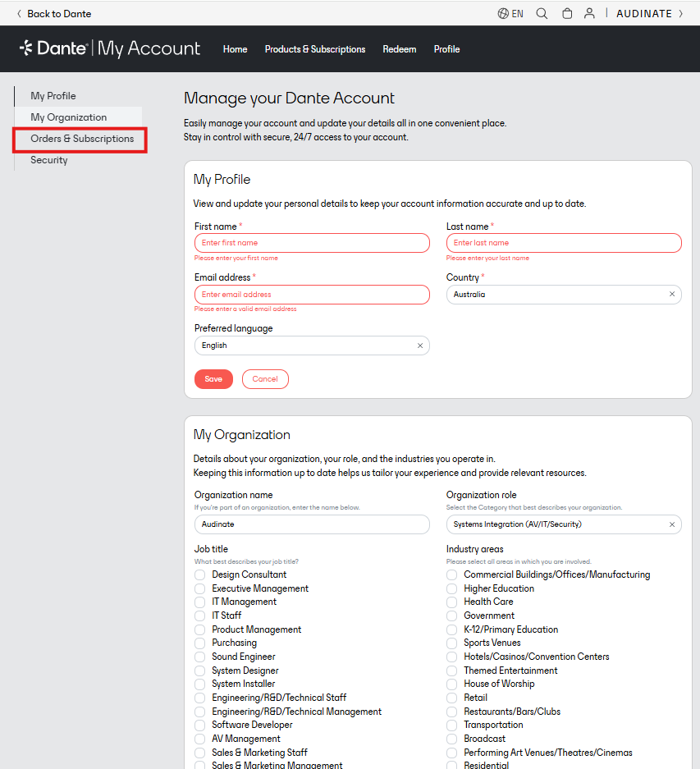
Task: Check Government industry area
Action: point(452,616)
